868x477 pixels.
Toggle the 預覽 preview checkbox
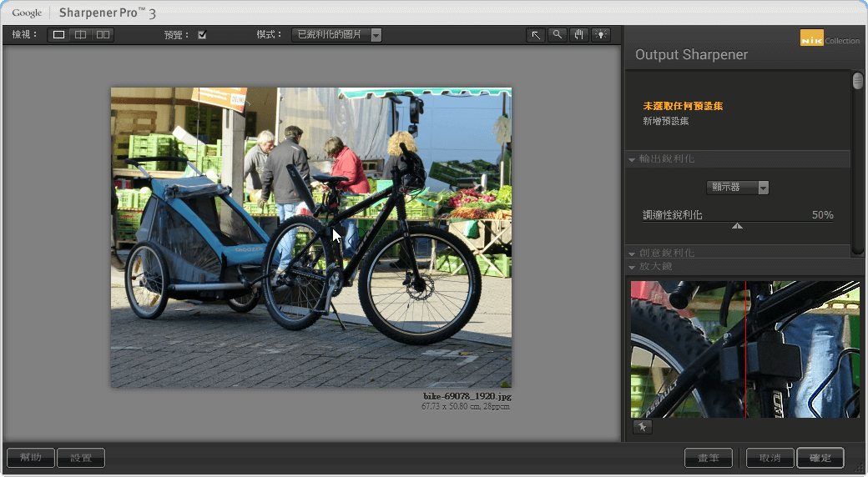click(202, 35)
